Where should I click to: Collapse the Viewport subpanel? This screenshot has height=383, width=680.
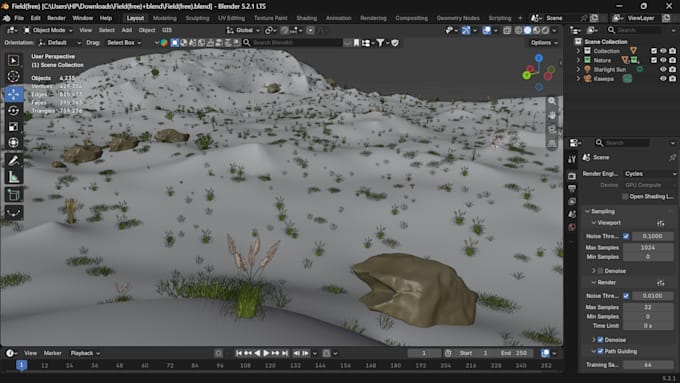[594, 223]
